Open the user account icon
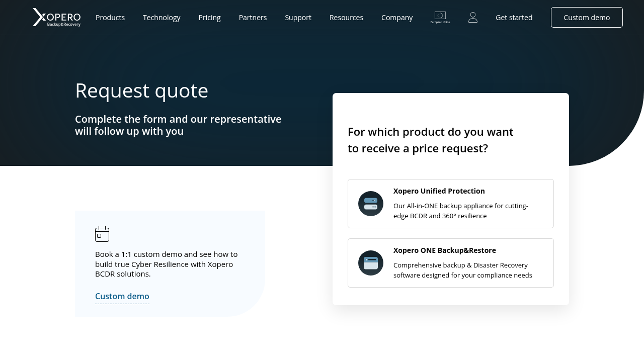Screen dimensions: 644x362 pyautogui.click(x=473, y=18)
